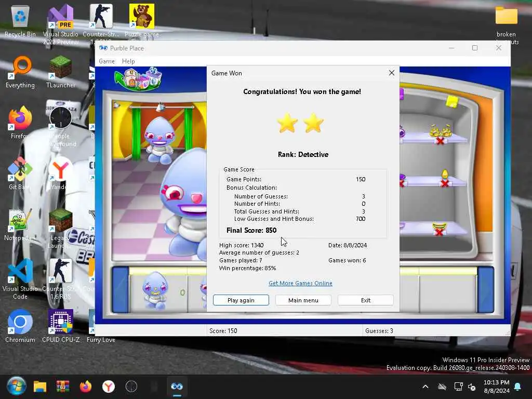Click the small Purble behind the curtain
The width and height of the screenshot is (532, 399).
click(159, 140)
